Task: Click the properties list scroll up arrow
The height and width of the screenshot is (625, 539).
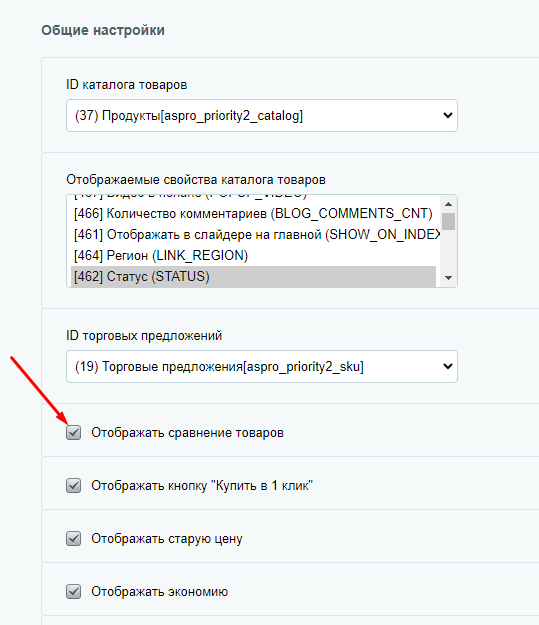Action: (x=449, y=204)
